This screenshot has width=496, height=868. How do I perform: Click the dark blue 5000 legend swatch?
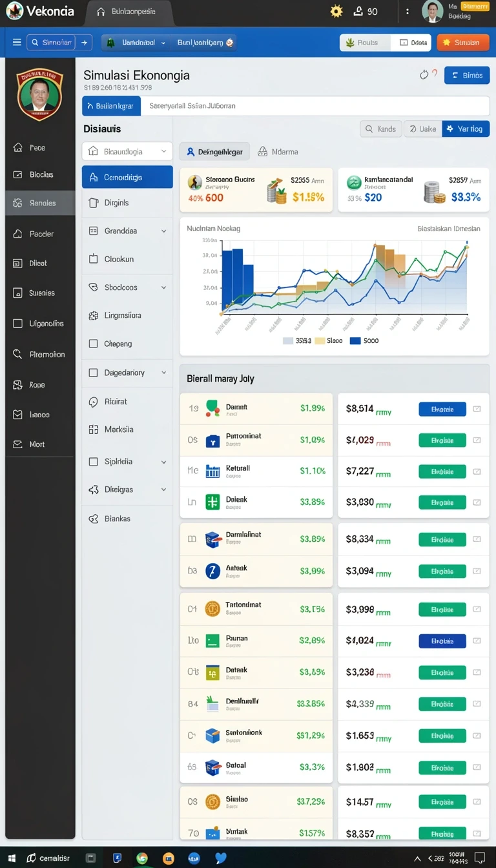(355, 340)
